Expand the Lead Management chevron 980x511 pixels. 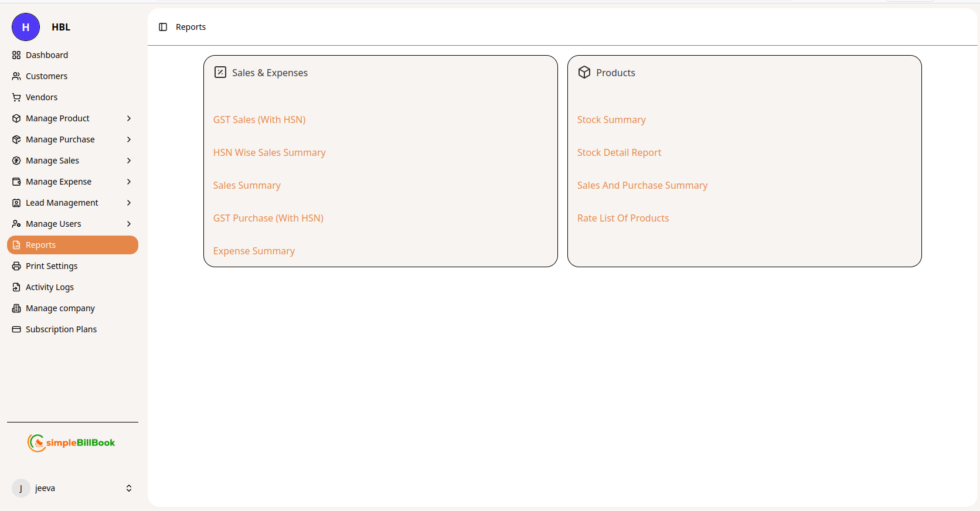[x=129, y=203]
